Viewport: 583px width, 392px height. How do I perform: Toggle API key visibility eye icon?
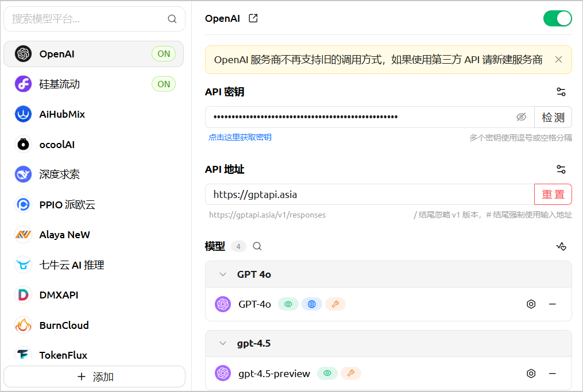(522, 117)
